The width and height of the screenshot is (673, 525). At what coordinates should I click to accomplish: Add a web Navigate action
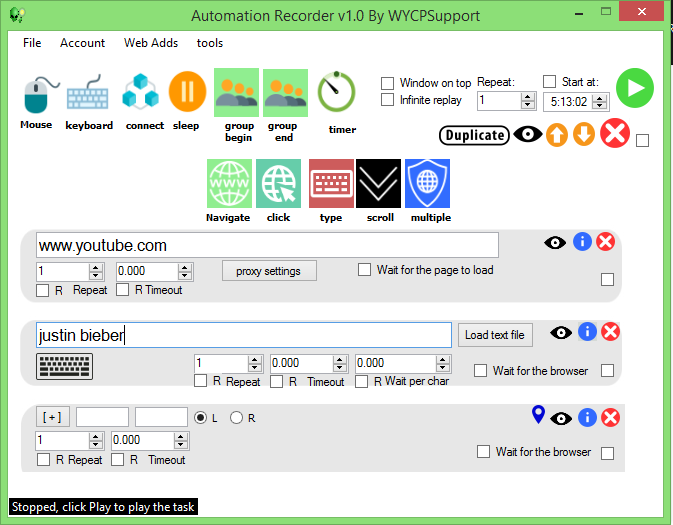click(x=229, y=183)
